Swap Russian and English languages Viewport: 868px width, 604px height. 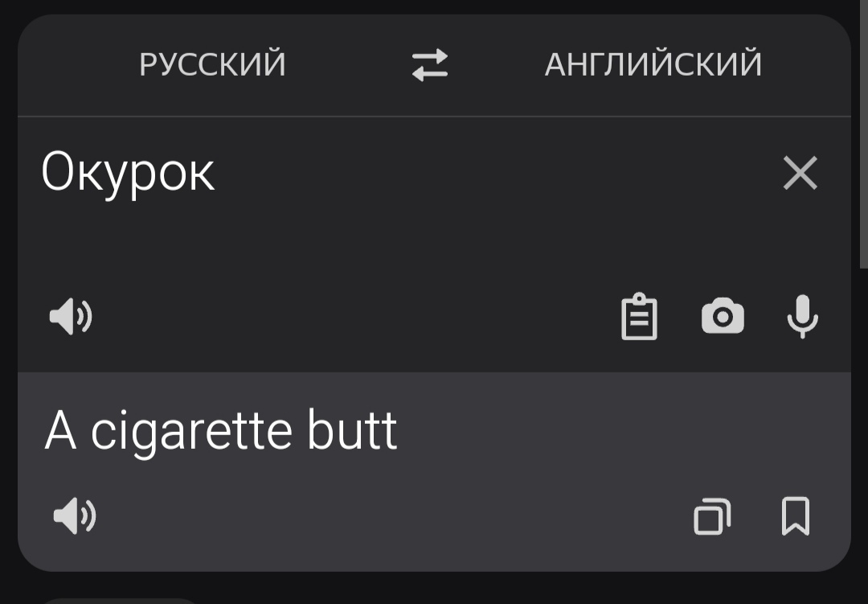429,65
